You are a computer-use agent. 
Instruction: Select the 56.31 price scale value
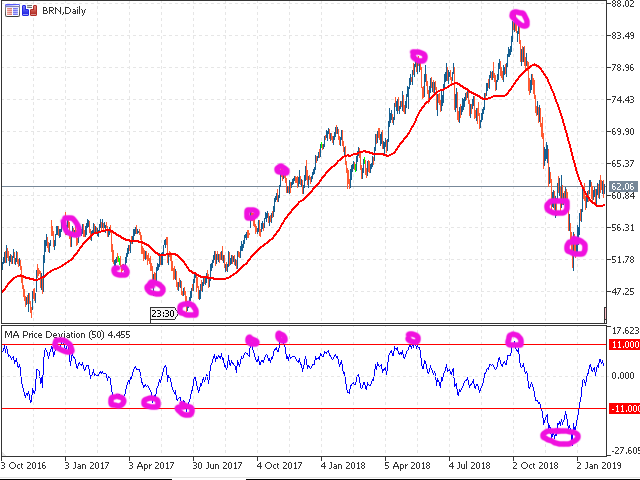click(x=623, y=227)
